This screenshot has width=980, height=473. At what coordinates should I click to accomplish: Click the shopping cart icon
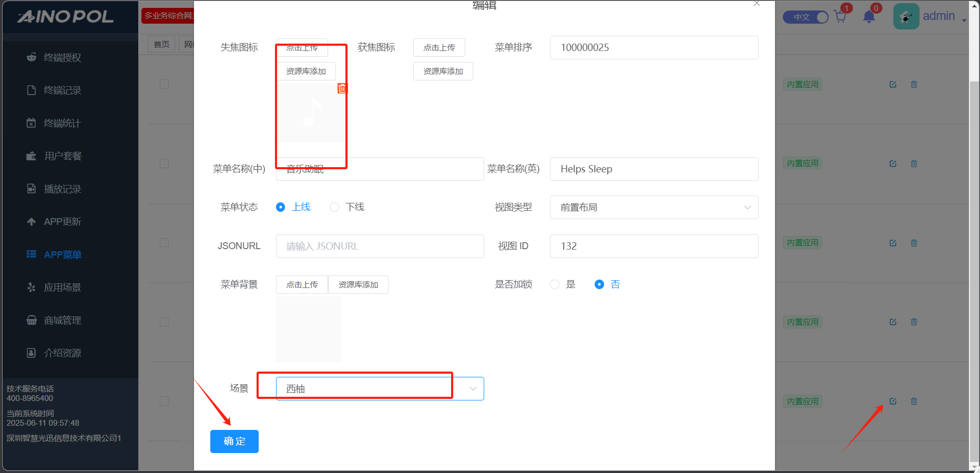point(840,17)
